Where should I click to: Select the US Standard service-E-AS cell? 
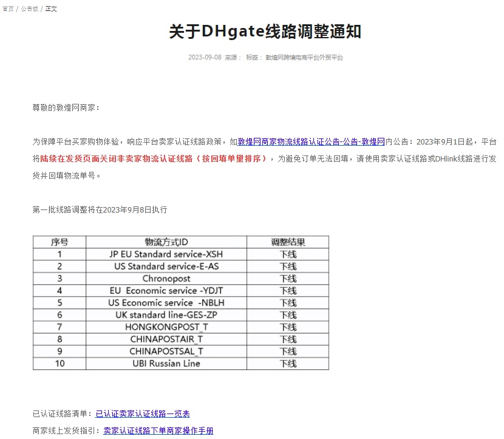click(166, 267)
